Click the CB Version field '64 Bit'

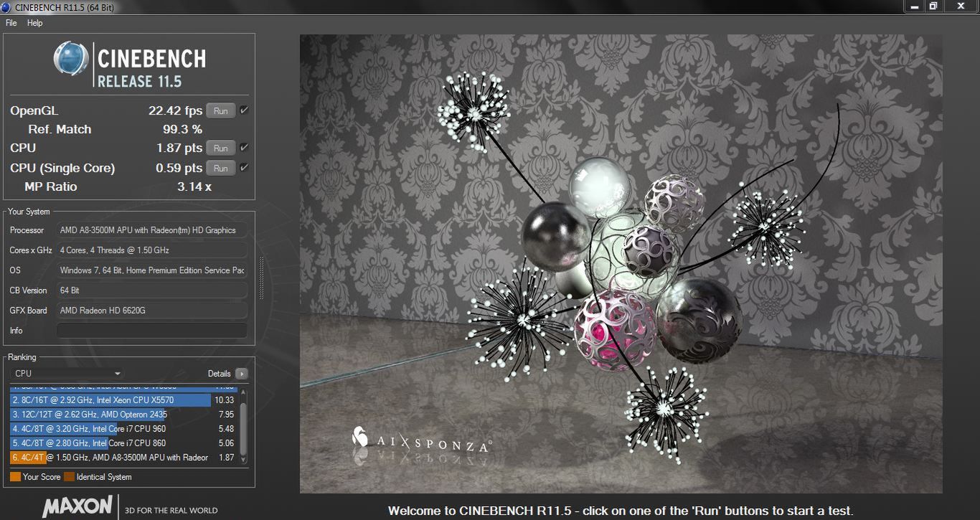[x=151, y=290]
